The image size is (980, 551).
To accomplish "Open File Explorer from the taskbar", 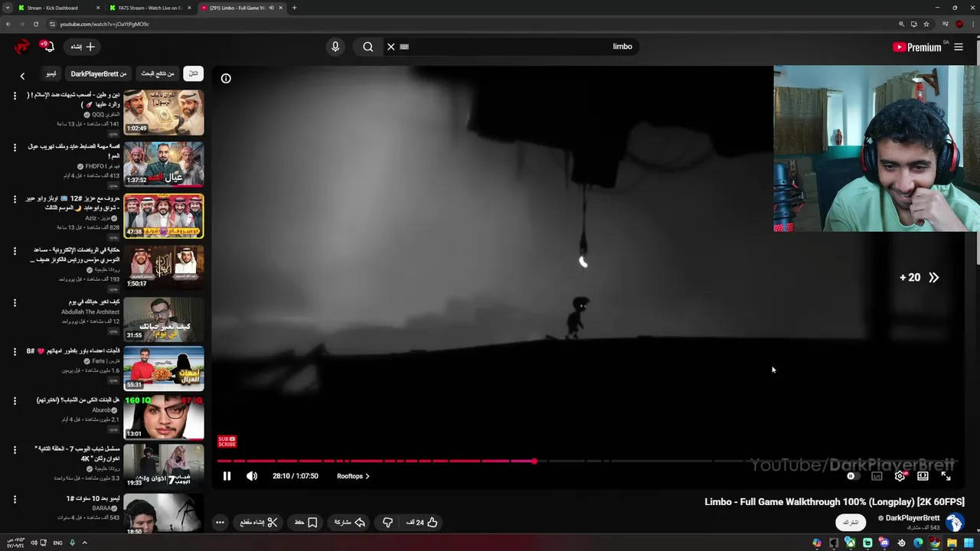I will 952,543.
